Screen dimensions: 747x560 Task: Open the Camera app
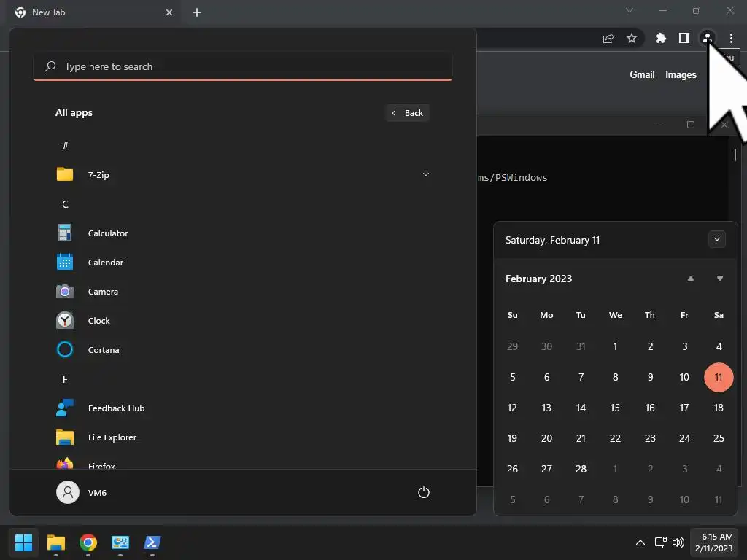coord(242,292)
